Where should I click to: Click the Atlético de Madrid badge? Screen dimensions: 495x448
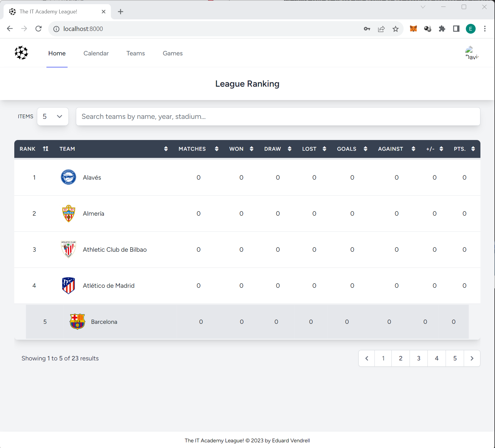coord(68,285)
